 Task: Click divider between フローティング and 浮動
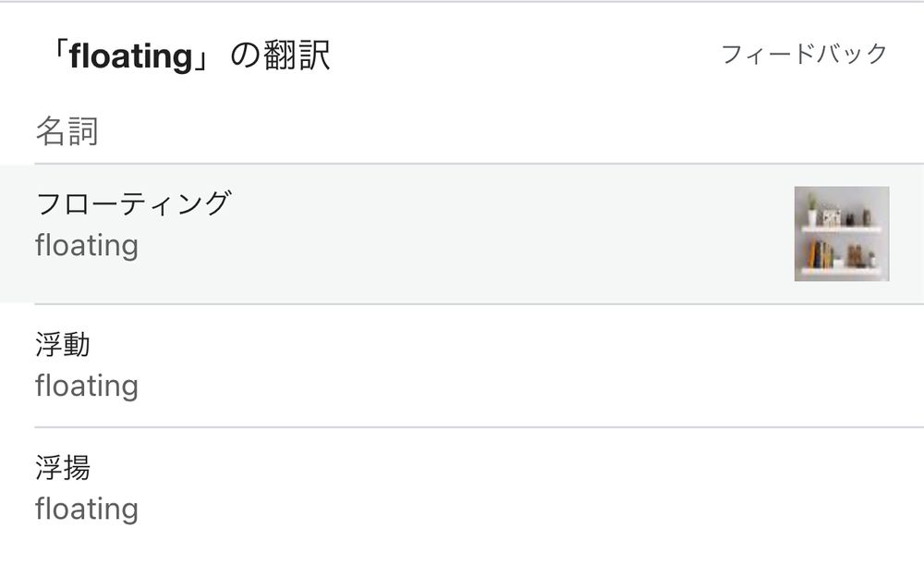[x=462, y=304]
